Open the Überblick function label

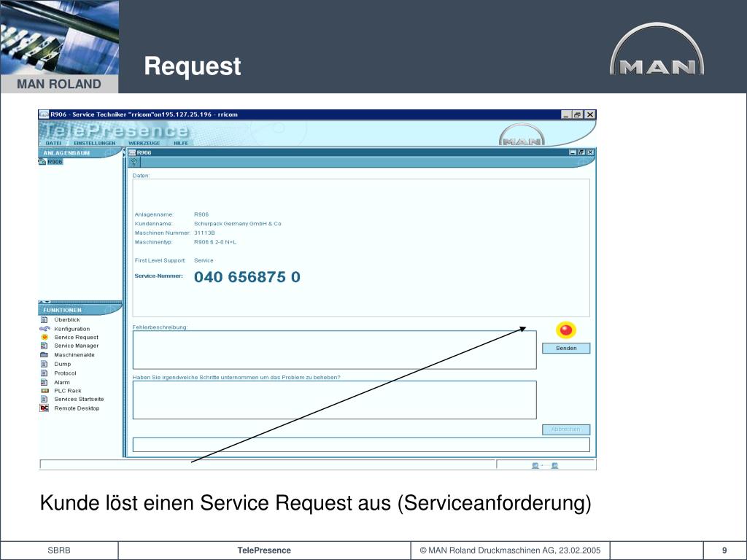pyautogui.click(x=66, y=320)
